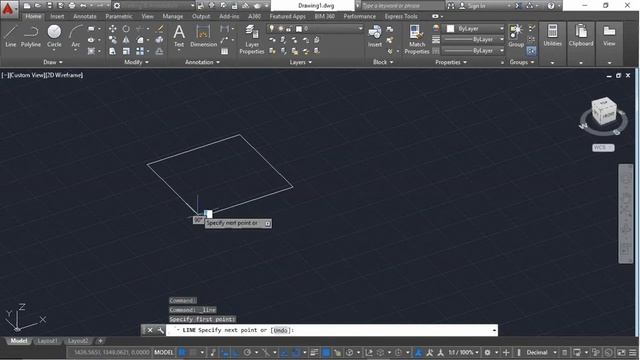640x360 pixels.
Task: Expand the Properties panel
Action: tap(451, 62)
